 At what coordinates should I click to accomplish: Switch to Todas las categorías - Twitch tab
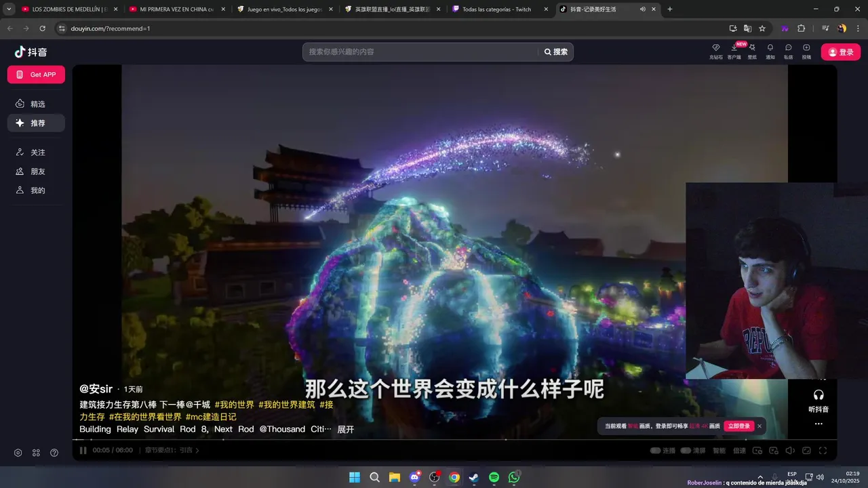(x=500, y=9)
